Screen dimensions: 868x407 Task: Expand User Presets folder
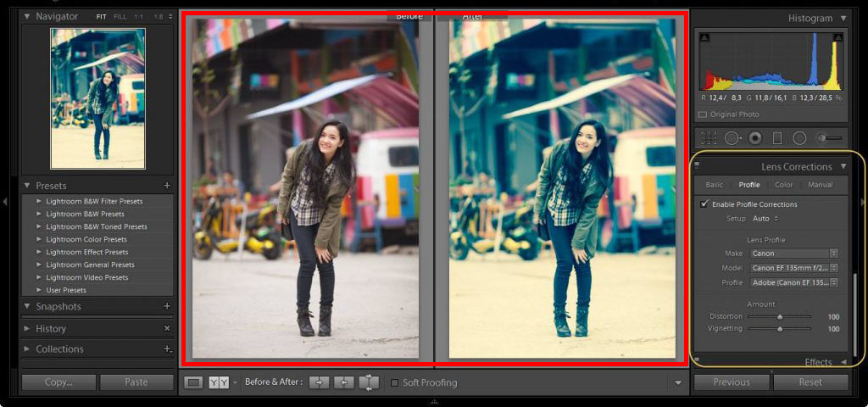click(39, 290)
